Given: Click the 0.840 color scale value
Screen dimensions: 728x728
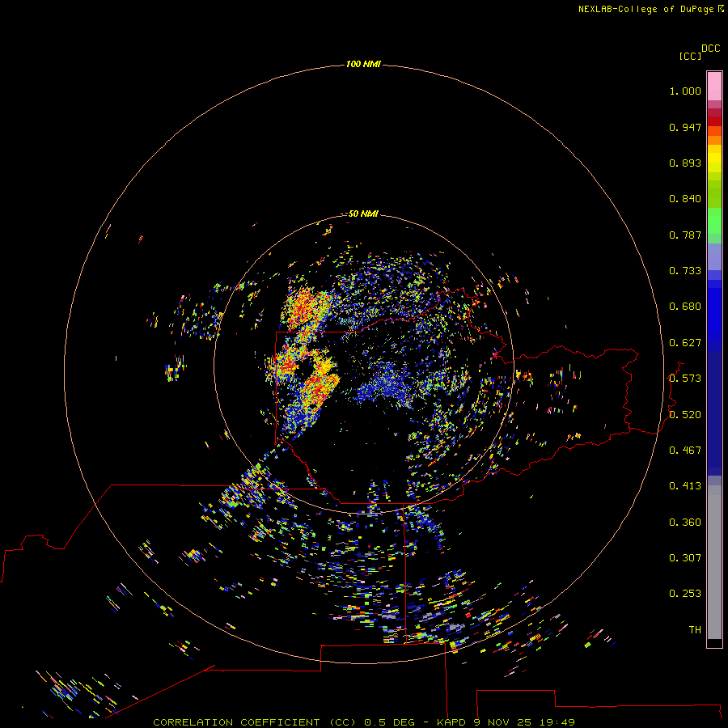Looking at the screenshot, I should click(x=685, y=199).
